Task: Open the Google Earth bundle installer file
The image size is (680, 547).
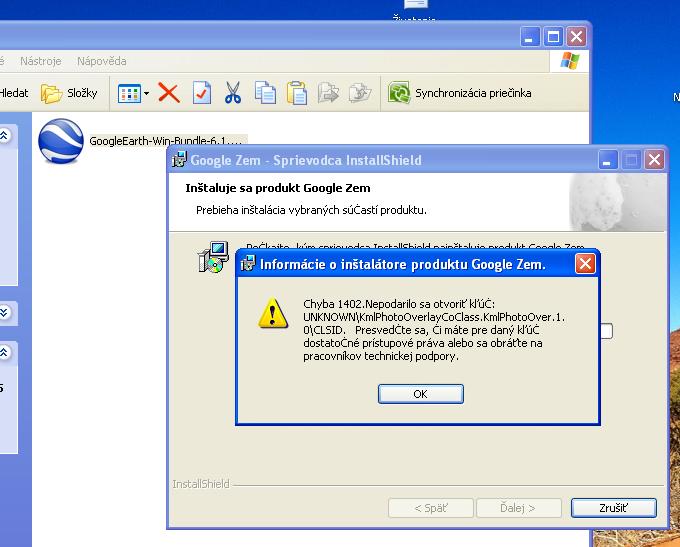Action: click(60, 142)
